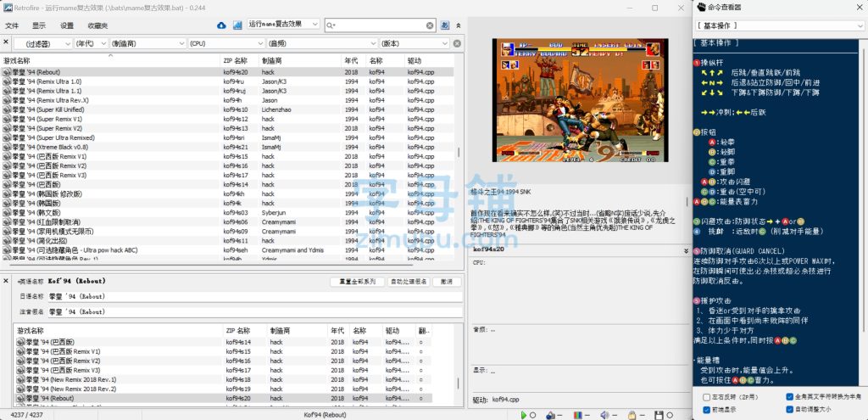Click the joystick paint icon in status bar
Screen dimensions: 868x420
point(550,415)
